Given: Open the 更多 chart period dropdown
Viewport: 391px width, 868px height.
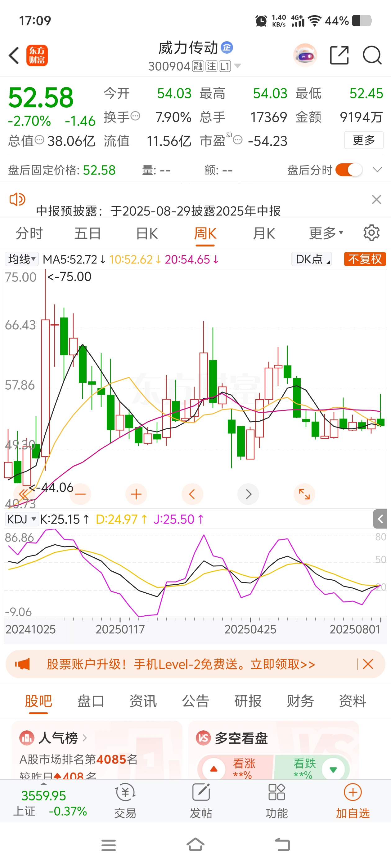Looking at the screenshot, I should 326,233.
